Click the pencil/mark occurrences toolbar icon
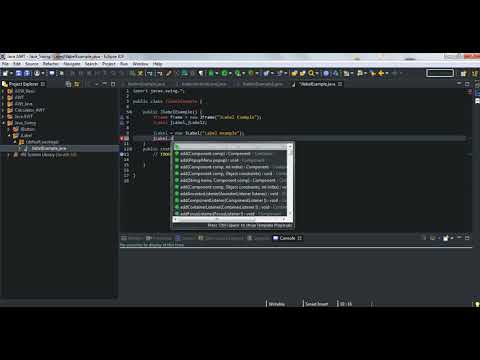 (169, 73)
